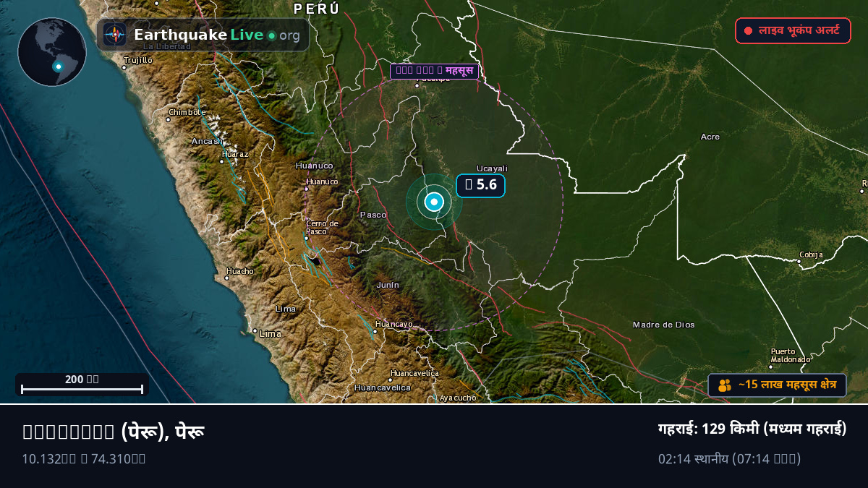Click the purple felt-radius label tag
Viewport: 868px width, 488px height.
click(434, 71)
